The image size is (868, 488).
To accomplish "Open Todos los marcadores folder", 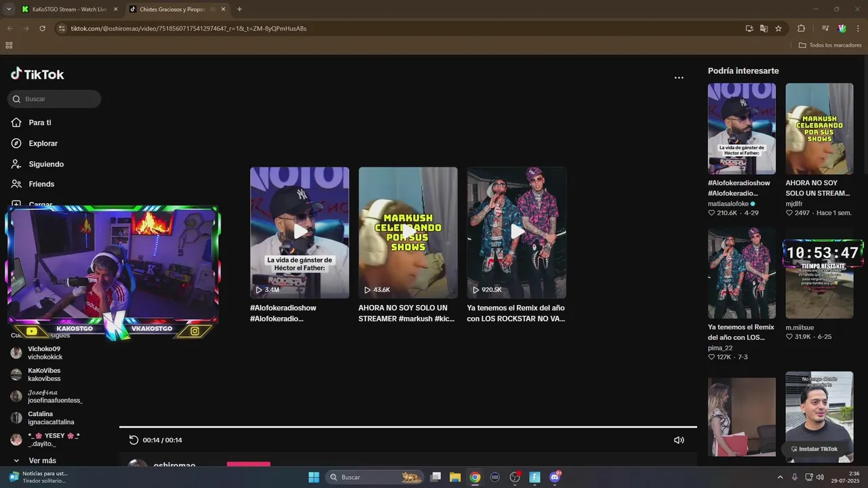I will [830, 45].
